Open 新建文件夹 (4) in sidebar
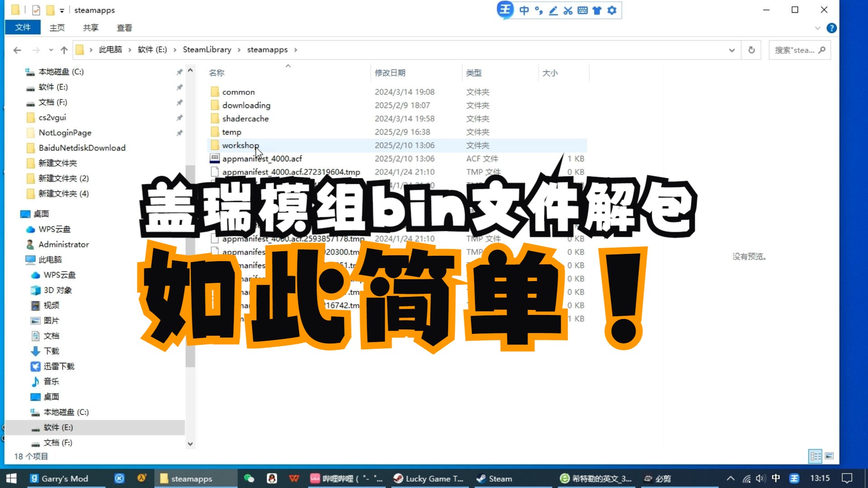The height and width of the screenshot is (488, 868). point(63,194)
